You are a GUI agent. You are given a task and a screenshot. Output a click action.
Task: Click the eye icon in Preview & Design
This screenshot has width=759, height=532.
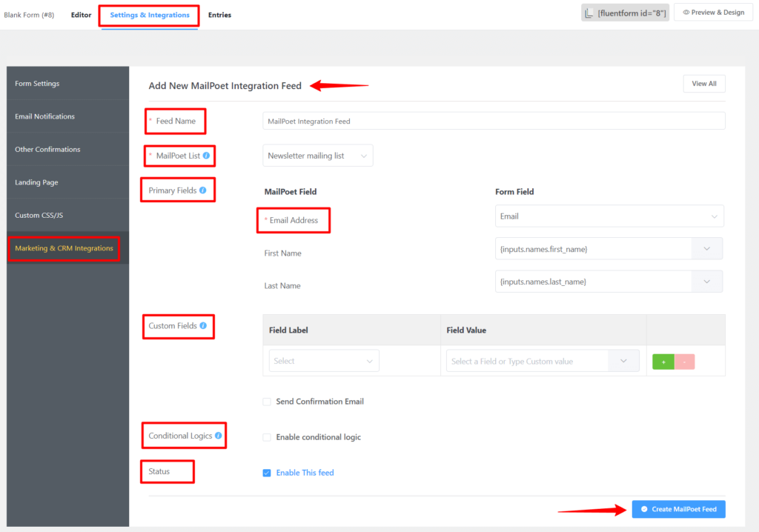click(x=686, y=12)
